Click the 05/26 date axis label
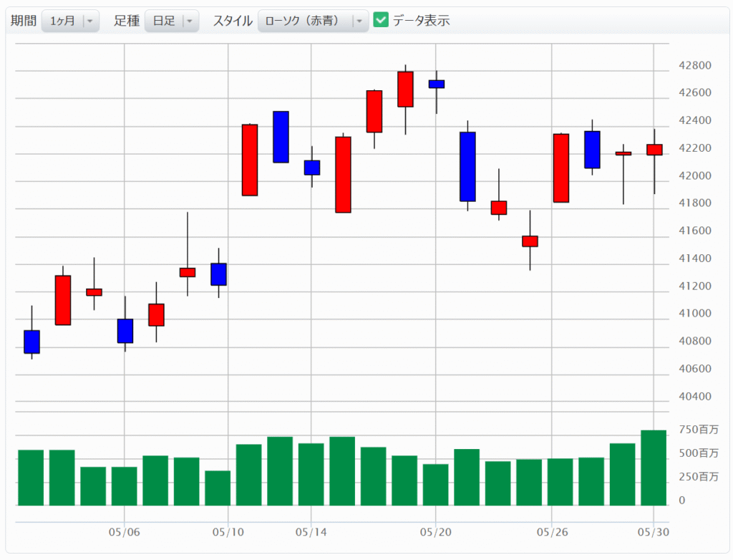Screen dimensions: 733x560 pyautogui.click(x=552, y=532)
